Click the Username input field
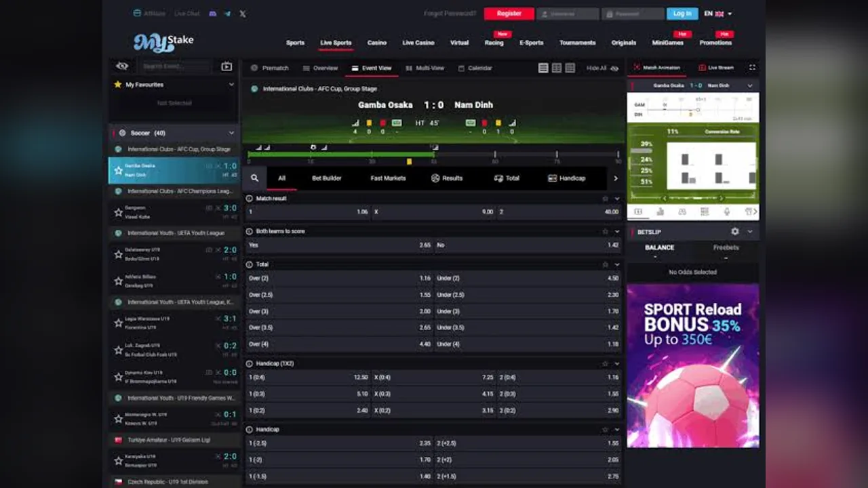The height and width of the screenshot is (488, 868). (x=568, y=14)
